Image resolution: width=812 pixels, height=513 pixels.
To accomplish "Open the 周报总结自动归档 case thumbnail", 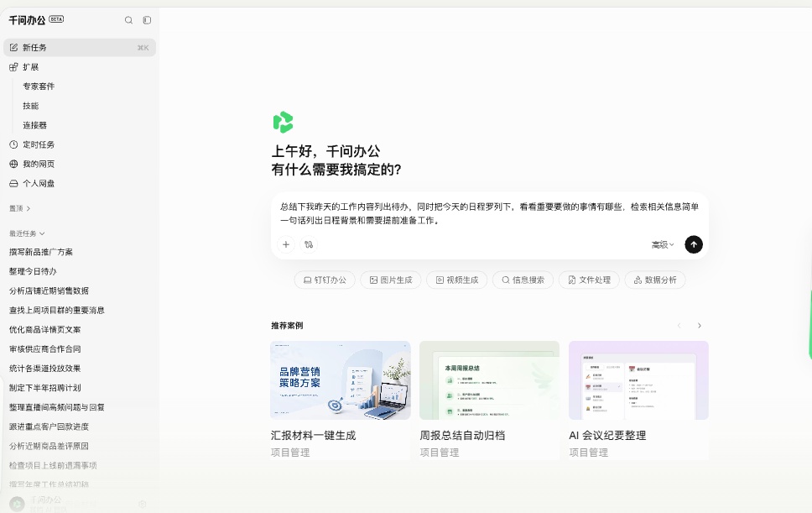I will pos(489,380).
